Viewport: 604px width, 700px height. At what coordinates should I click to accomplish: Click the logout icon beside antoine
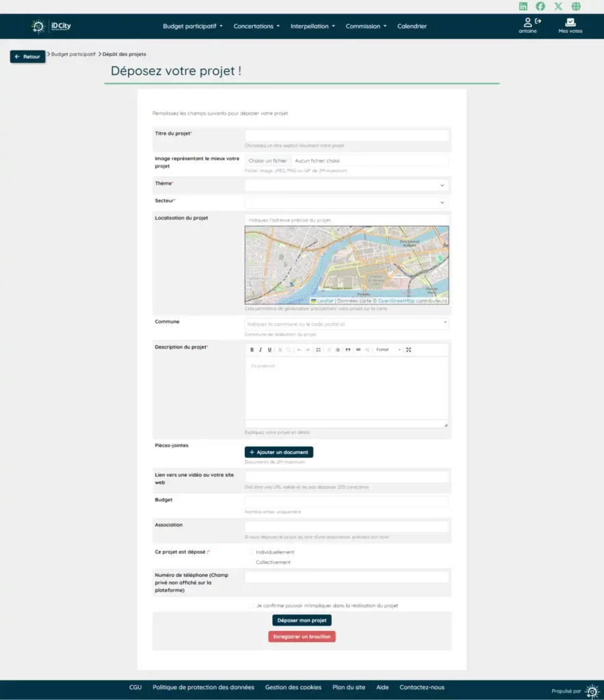point(538,21)
